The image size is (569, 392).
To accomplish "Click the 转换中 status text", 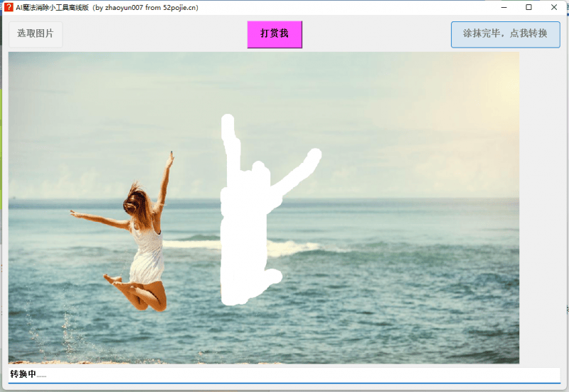I will (23, 374).
